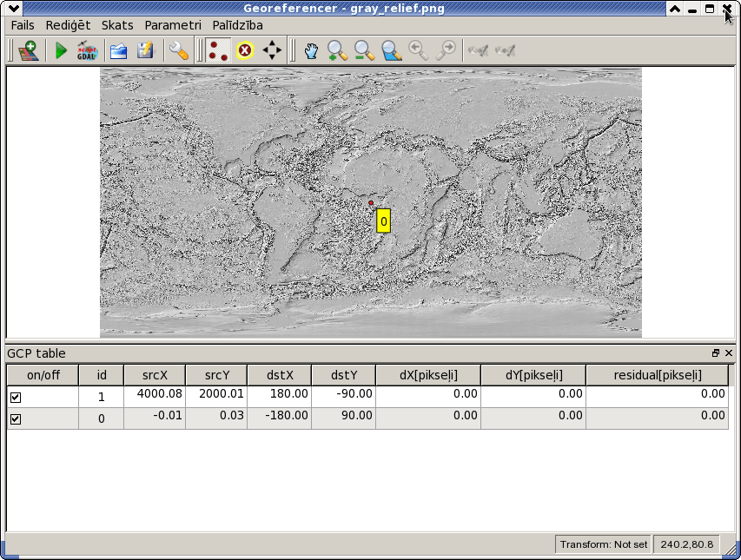Screen dimensions: 741x560
Task: Select srcX cell -0.01
Action: [x=155, y=418]
